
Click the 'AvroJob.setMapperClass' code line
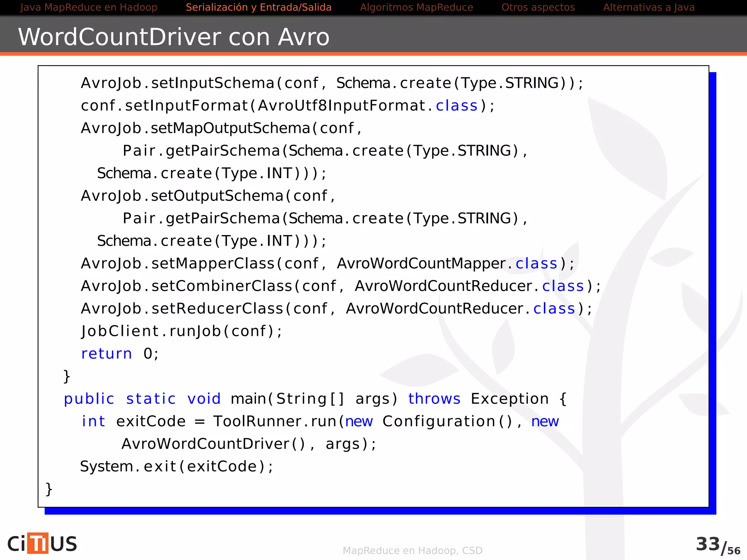(x=328, y=264)
